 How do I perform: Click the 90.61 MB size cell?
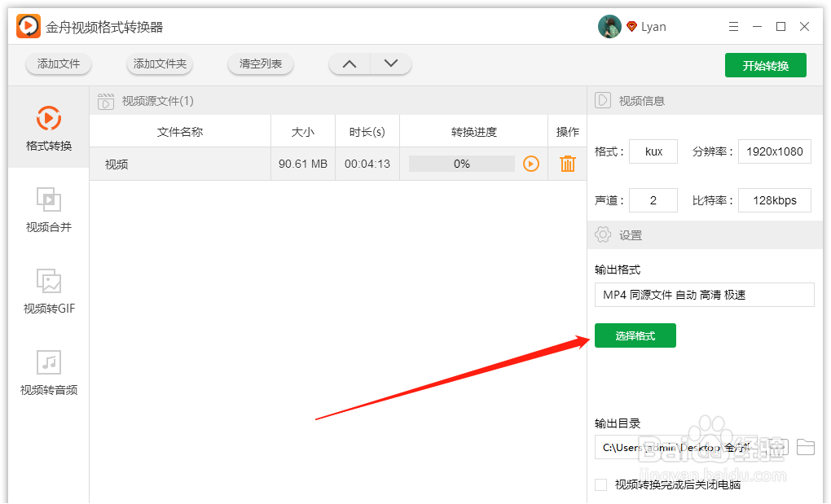[303, 164]
